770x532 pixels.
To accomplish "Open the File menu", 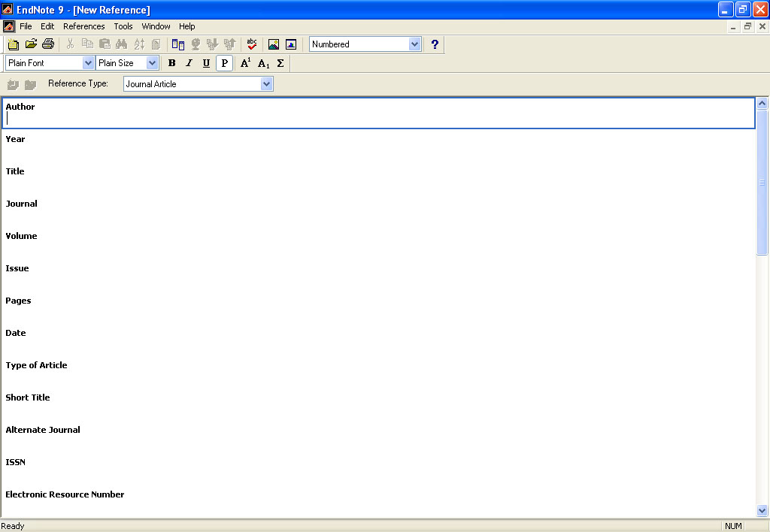I will pos(26,26).
